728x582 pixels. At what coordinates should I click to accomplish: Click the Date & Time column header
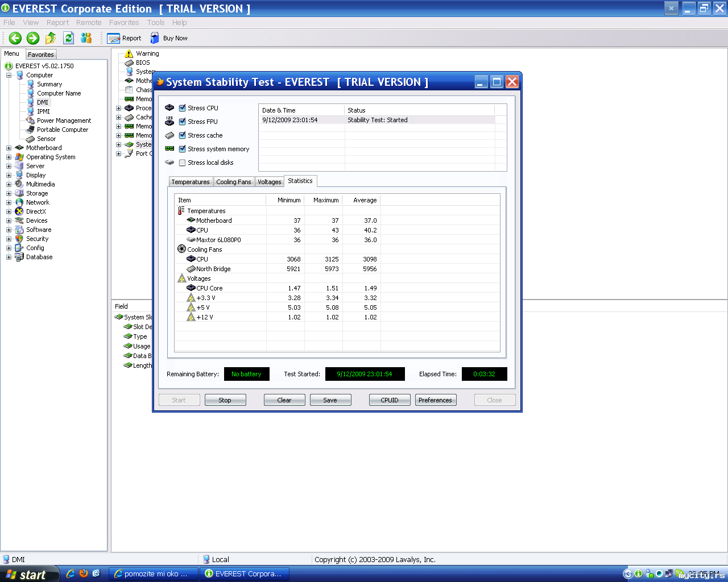302,110
